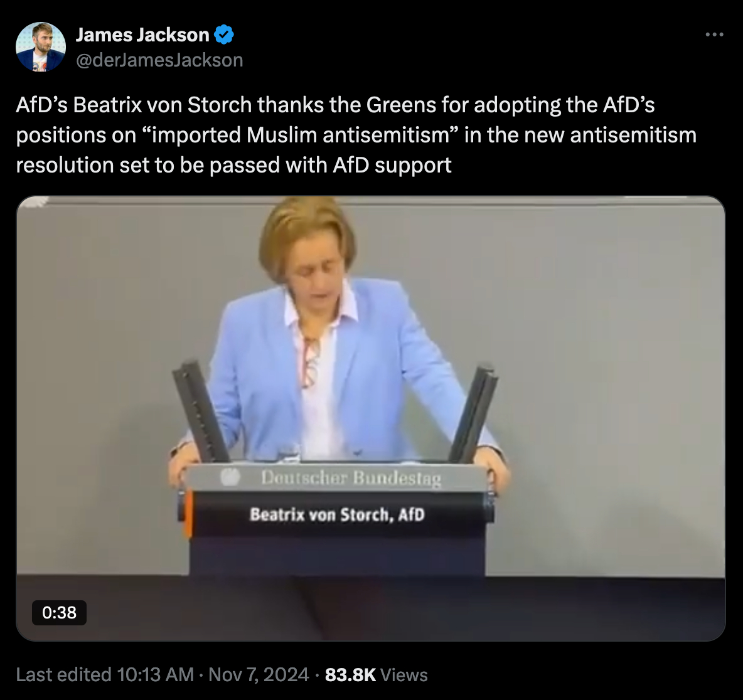Open the Nov 7, 2024 date link

coord(259,674)
